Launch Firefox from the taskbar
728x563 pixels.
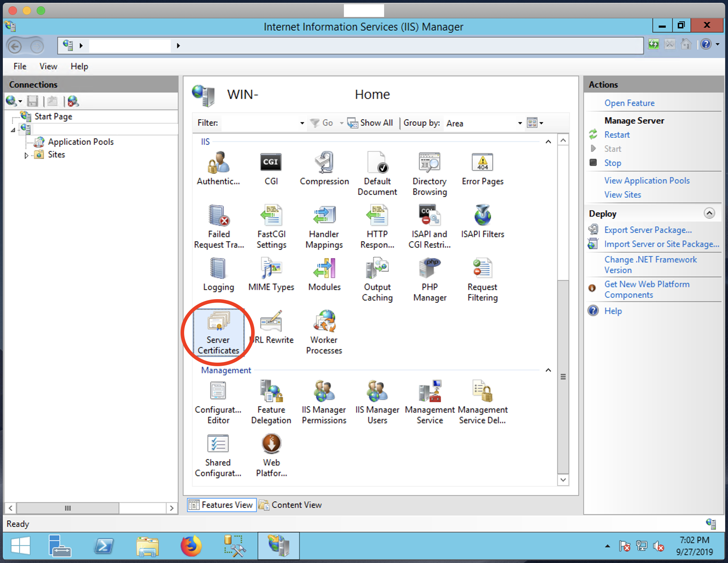(x=191, y=546)
